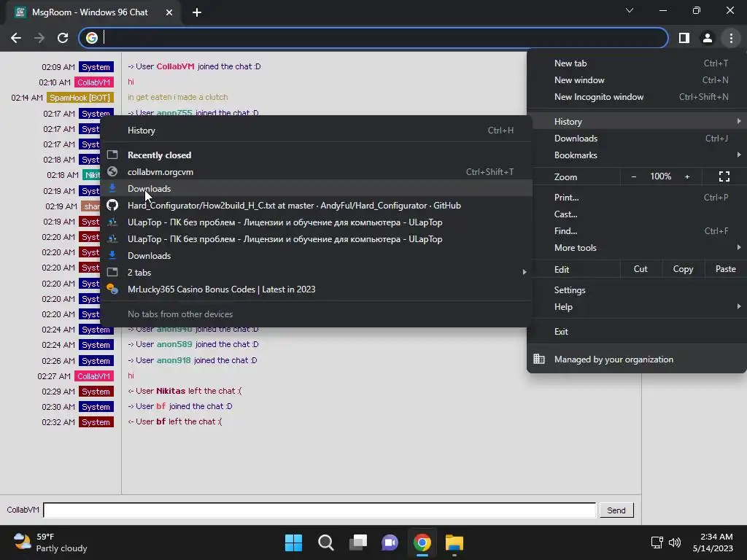Select New window menu item
747x560 pixels.
click(637, 80)
